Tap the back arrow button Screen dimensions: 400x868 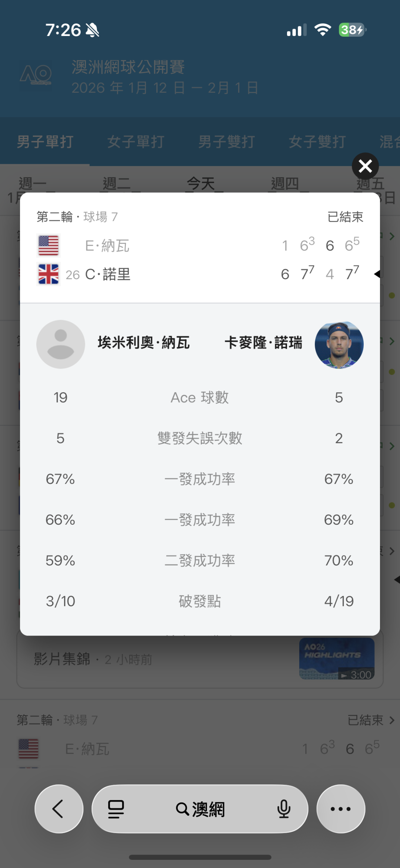(59, 809)
